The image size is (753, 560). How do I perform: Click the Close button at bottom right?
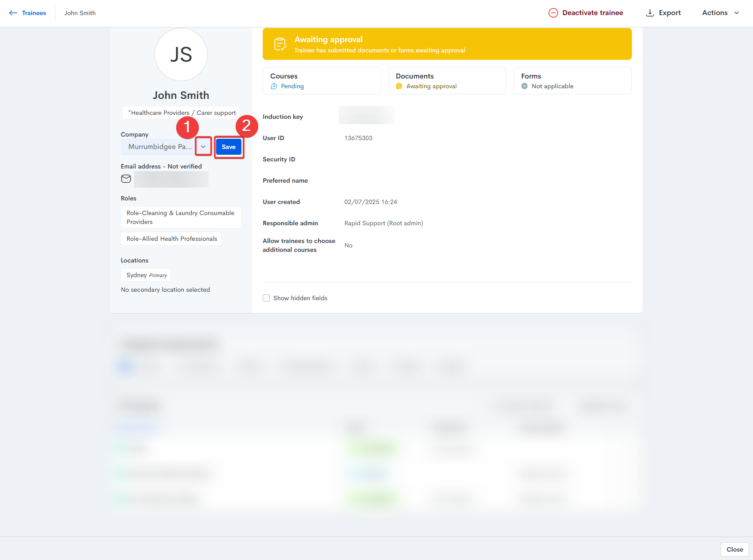tap(734, 549)
